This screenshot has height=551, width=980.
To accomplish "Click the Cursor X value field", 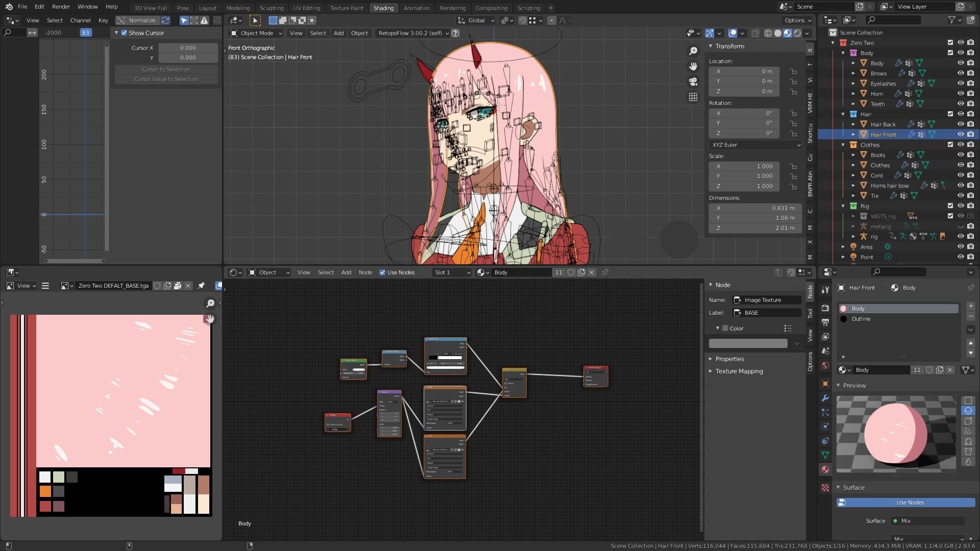I will [x=188, y=48].
